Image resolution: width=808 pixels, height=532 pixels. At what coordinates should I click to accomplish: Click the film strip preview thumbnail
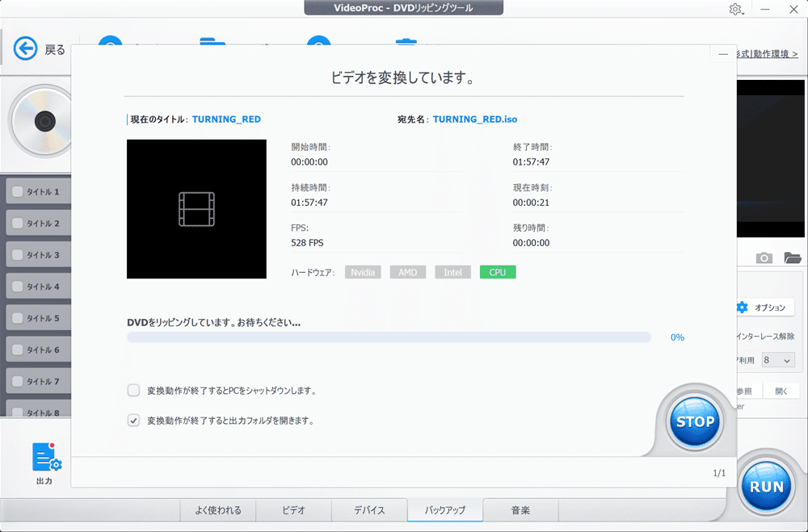pos(196,209)
